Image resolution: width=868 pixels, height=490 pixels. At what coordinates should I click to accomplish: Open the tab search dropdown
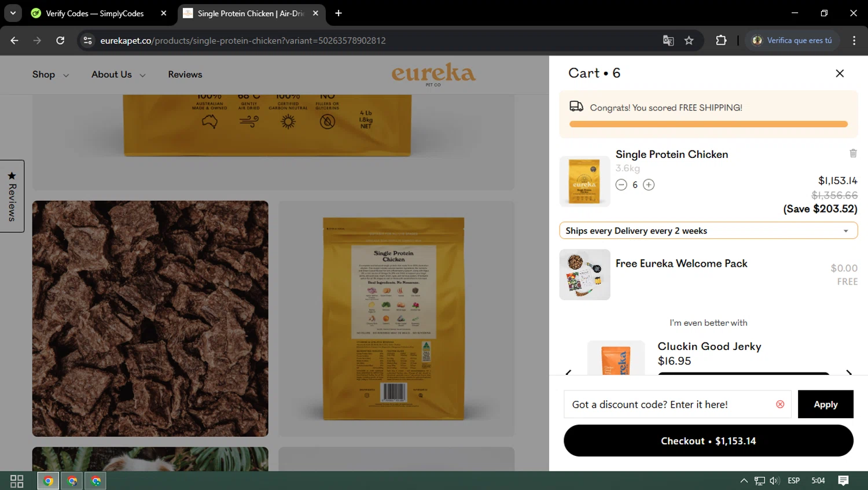click(13, 13)
